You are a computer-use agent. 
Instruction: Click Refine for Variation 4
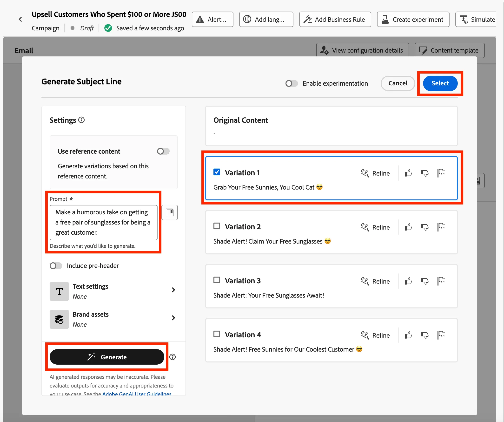[x=375, y=335]
